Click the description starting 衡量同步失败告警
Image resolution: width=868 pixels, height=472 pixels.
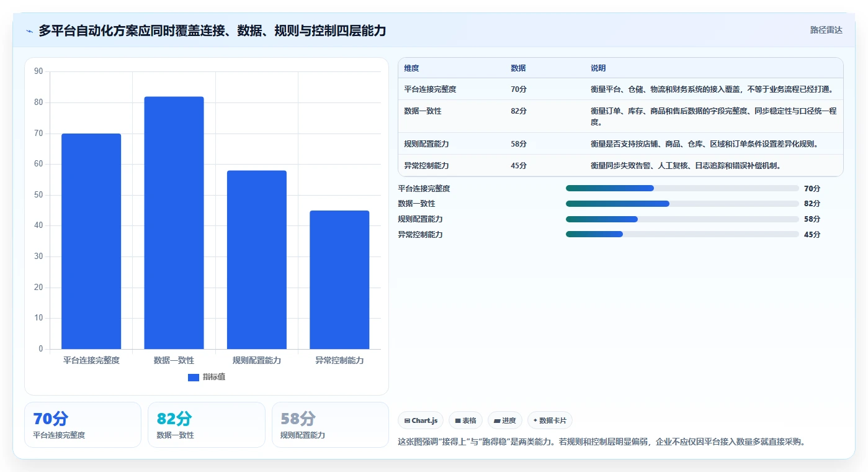[686, 166]
